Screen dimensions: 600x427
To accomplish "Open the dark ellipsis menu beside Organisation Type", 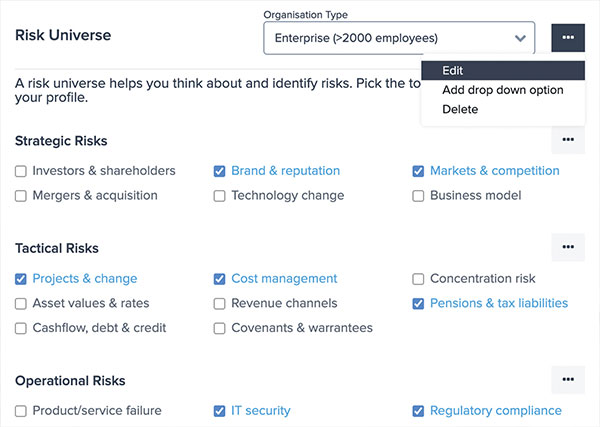I will click(x=568, y=37).
